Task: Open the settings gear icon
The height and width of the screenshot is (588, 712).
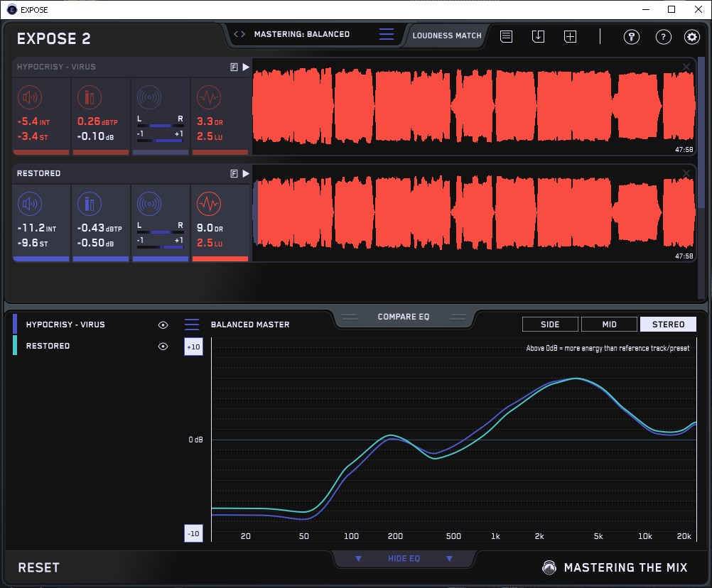Action: [x=691, y=37]
